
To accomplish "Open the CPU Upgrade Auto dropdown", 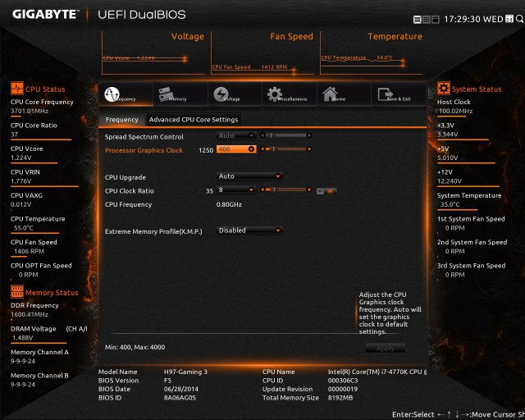I will pyautogui.click(x=249, y=176).
